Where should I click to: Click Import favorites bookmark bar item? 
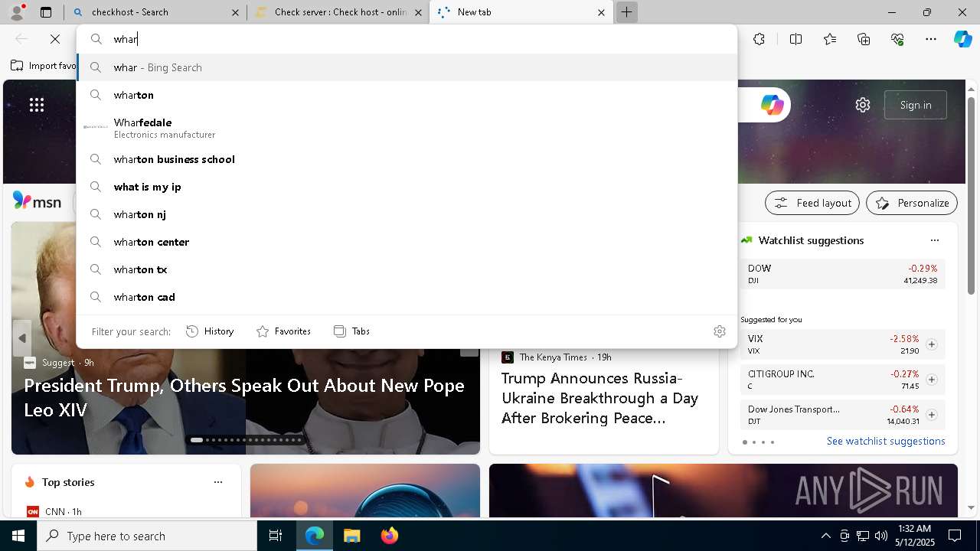[x=44, y=66]
